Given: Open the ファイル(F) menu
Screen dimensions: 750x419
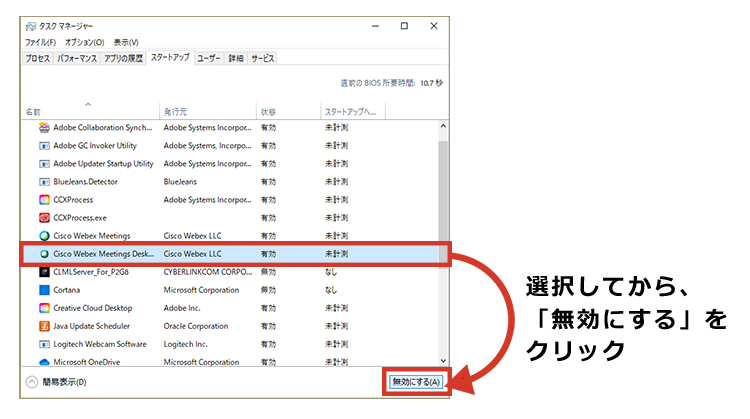Looking at the screenshot, I should [x=40, y=43].
